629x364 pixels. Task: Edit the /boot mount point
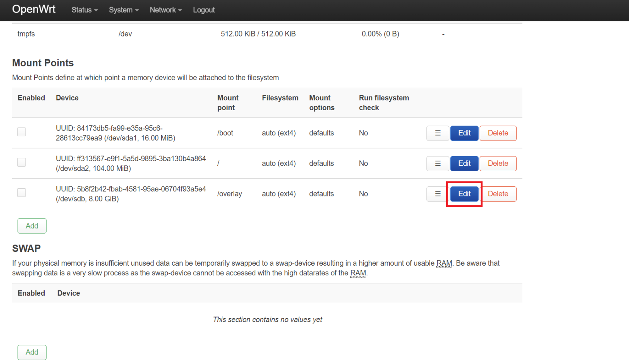[x=464, y=133]
